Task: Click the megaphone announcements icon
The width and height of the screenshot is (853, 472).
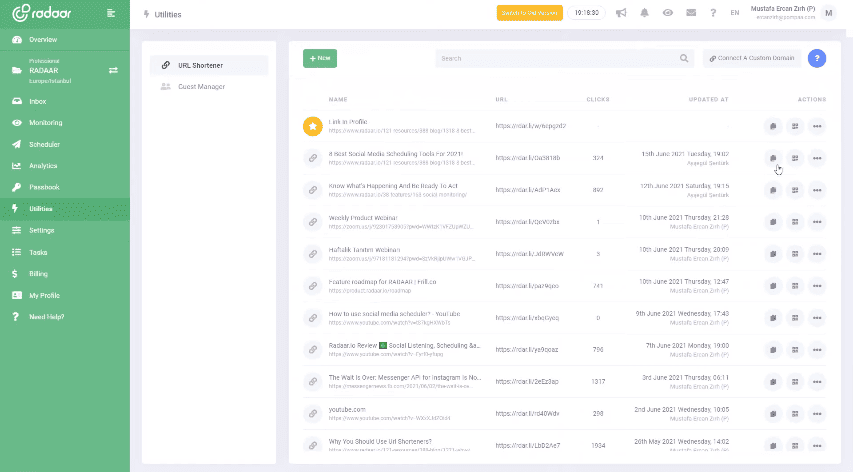Action: coord(621,13)
